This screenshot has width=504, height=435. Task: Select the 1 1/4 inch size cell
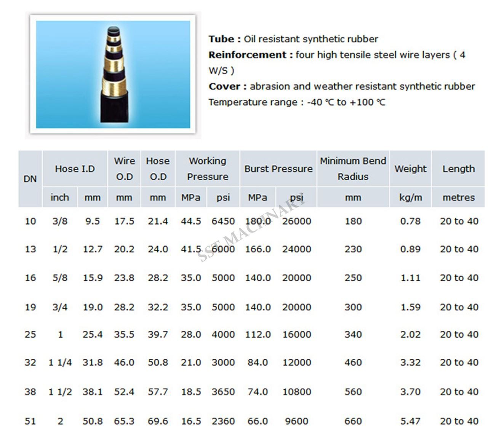click(x=60, y=363)
